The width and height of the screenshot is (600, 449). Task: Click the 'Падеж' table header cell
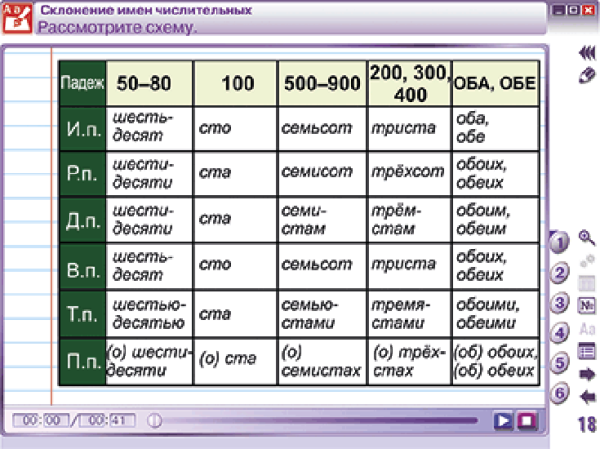(82, 84)
